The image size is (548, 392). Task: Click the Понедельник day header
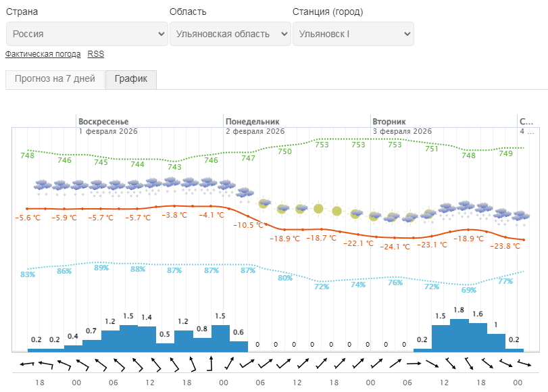point(252,121)
